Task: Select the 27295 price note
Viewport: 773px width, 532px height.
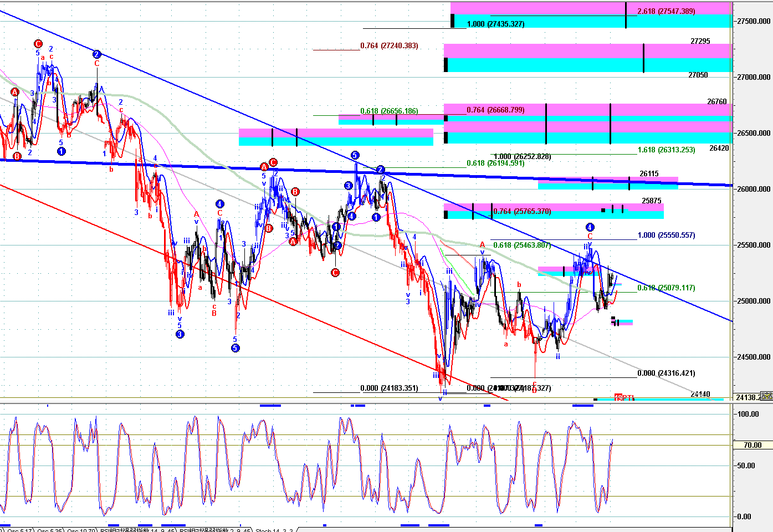Action: [700, 41]
